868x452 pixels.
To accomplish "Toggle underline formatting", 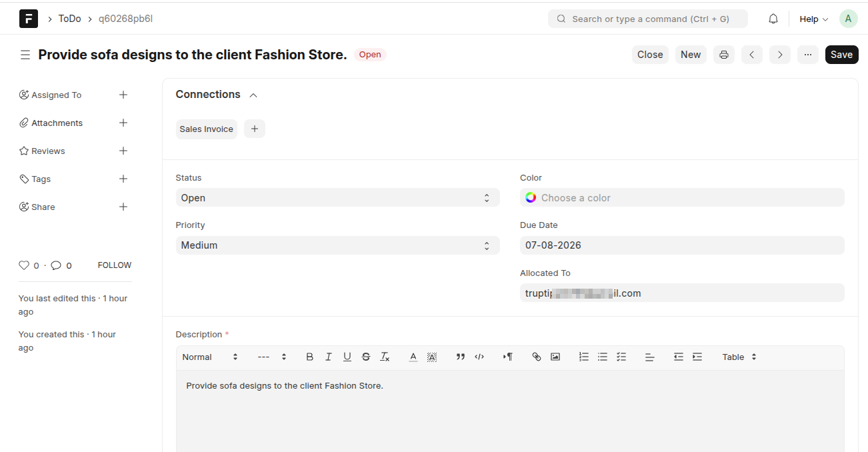I will [x=347, y=357].
